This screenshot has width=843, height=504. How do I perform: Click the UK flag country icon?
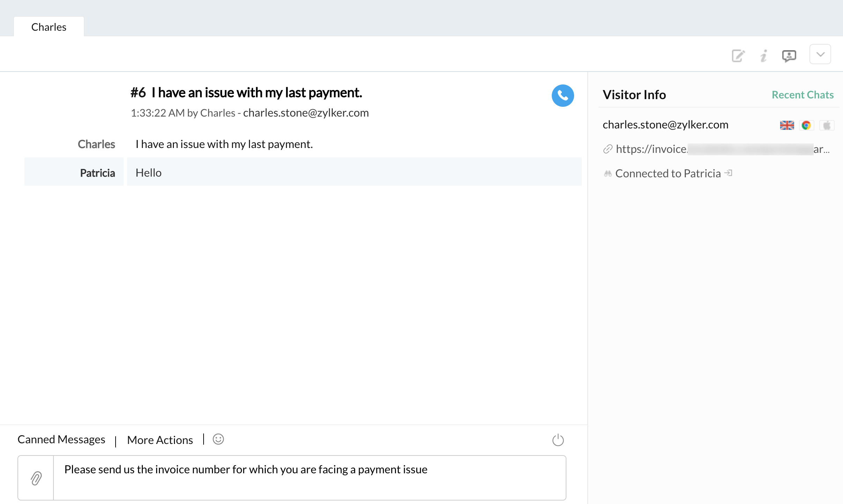[x=787, y=125]
